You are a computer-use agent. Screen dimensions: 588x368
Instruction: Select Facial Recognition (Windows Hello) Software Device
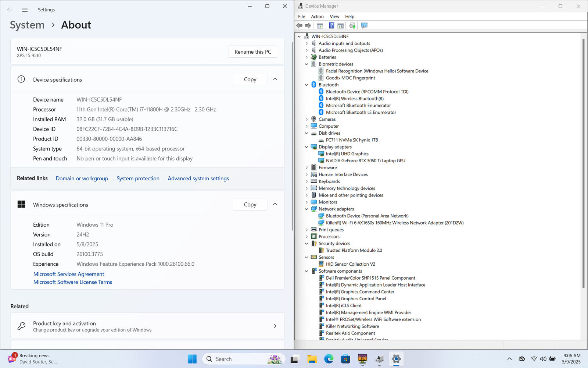[377, 71]
